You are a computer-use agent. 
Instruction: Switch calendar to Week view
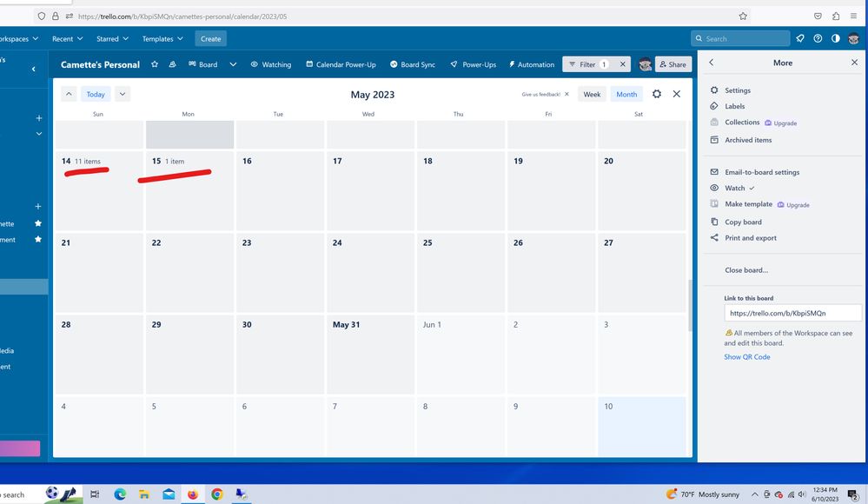(x=592, y=94)
